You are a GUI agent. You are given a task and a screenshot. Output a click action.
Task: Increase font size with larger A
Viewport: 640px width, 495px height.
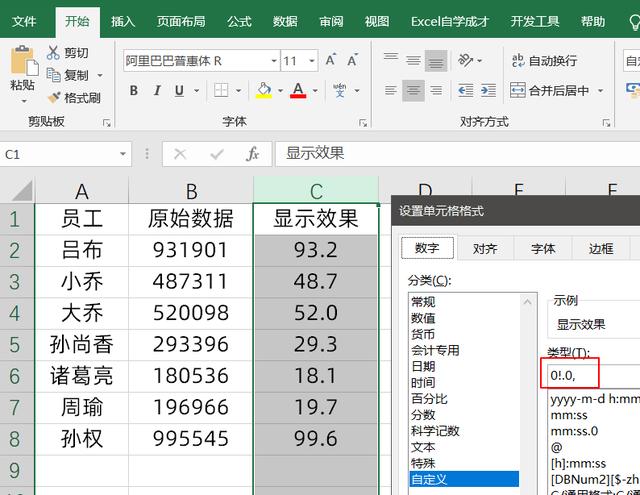tap(331, 60)
